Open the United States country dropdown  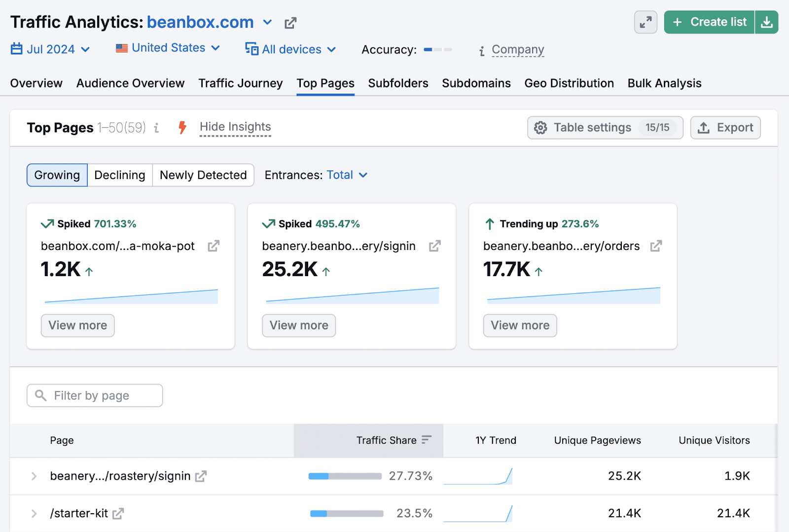[x=168, y=48]
